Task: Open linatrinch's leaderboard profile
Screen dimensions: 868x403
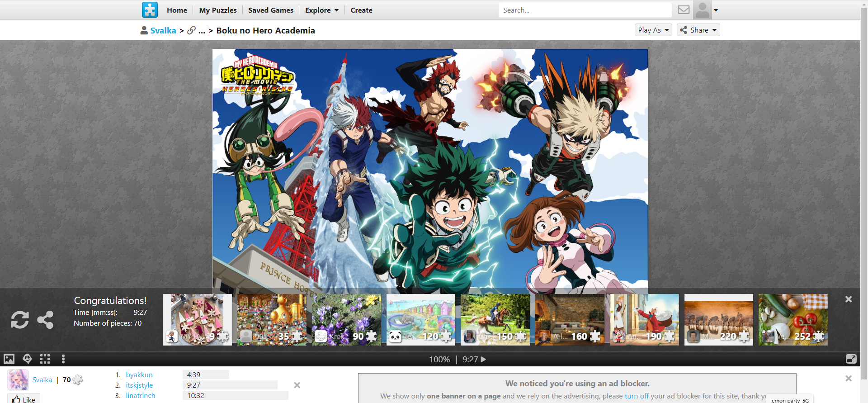Action: [141, 396]
